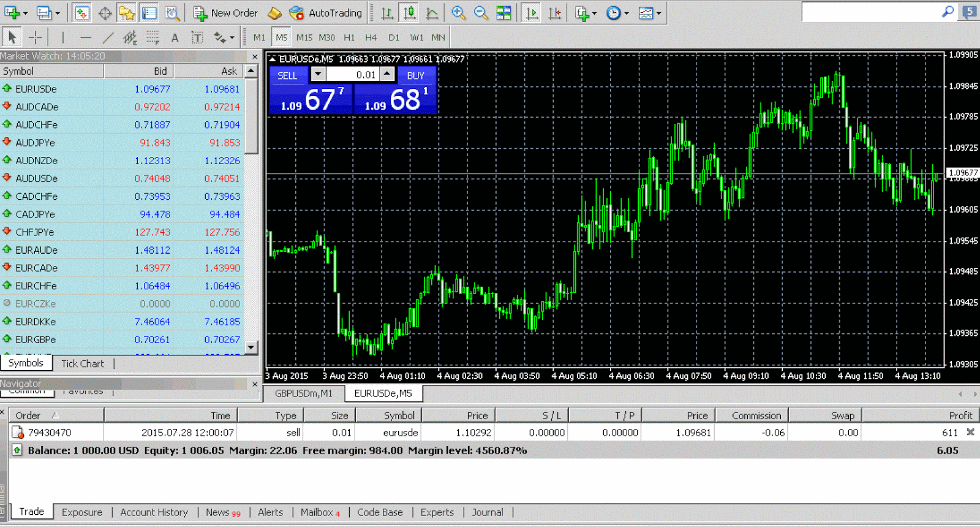
Task: Select the Trendline drawing tool
Action: click(x=108, y=37)
